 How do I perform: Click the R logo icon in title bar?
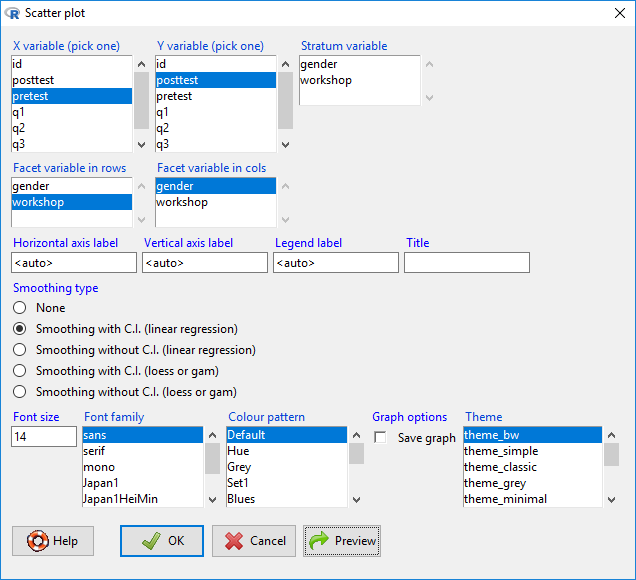coord(12,13)
